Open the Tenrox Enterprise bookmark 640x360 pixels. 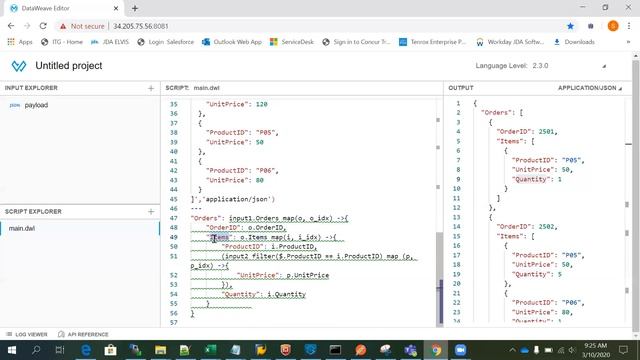(432, 42)
